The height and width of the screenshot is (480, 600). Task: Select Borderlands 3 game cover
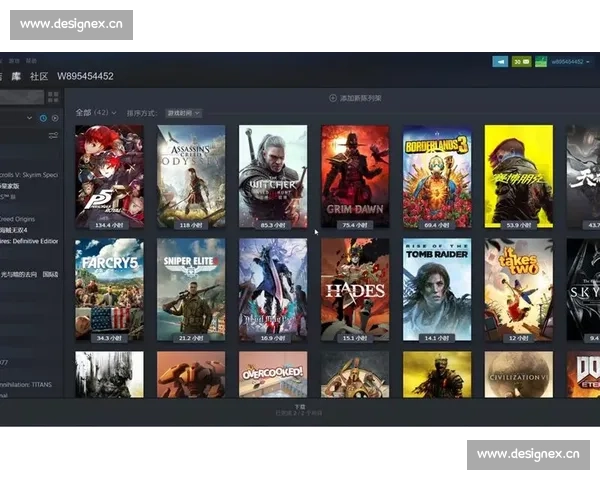tap(437, 175)
